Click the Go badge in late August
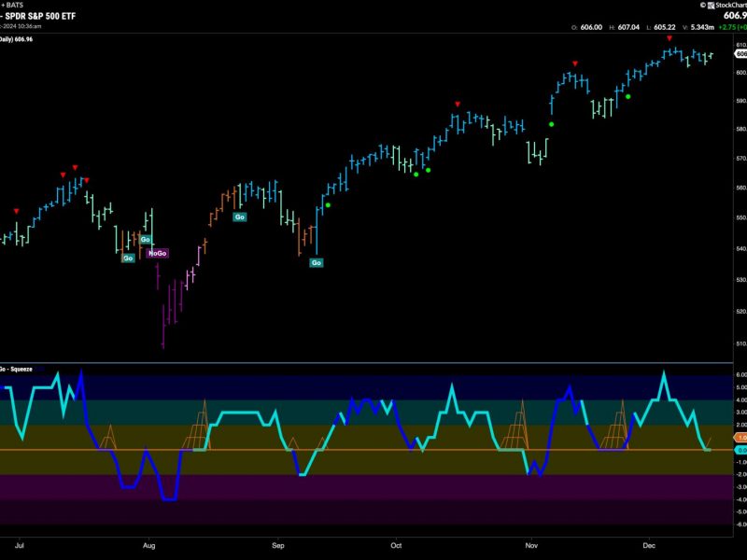The image size is (747, 560). click(240, 217)
